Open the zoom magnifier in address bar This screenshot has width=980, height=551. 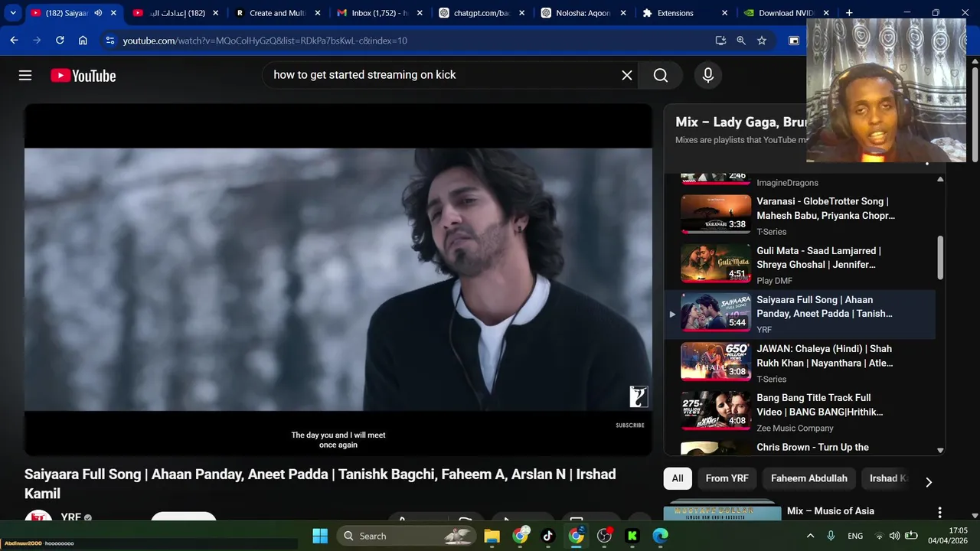(741, 41)
